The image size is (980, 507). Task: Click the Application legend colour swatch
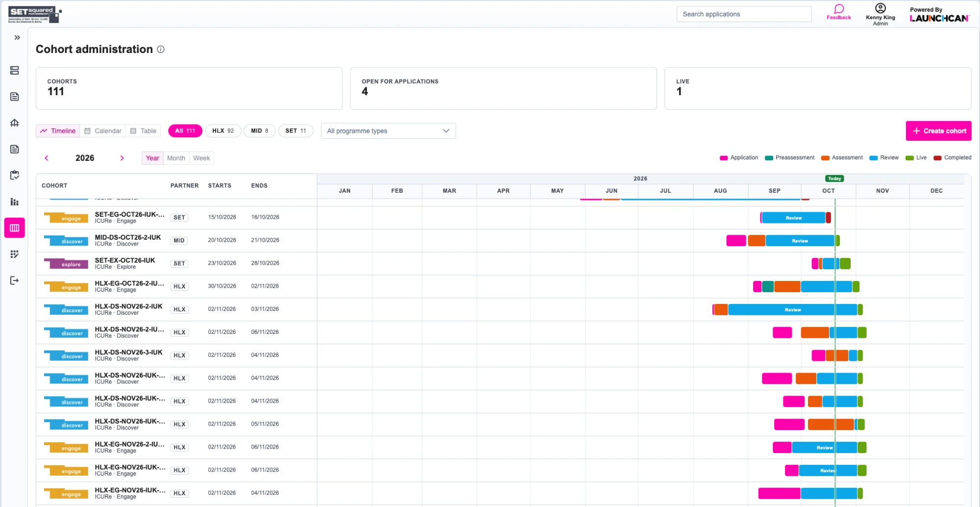tap(724, 158)
